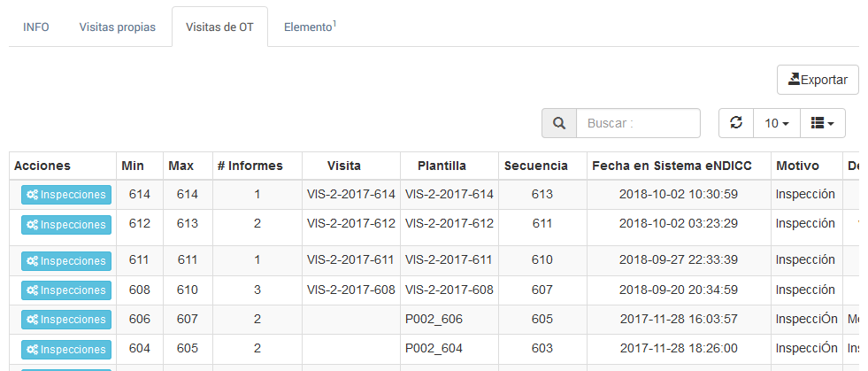Open the page size 10 dropdown
This screenshot has height=371, width=868.
(777, 123)
